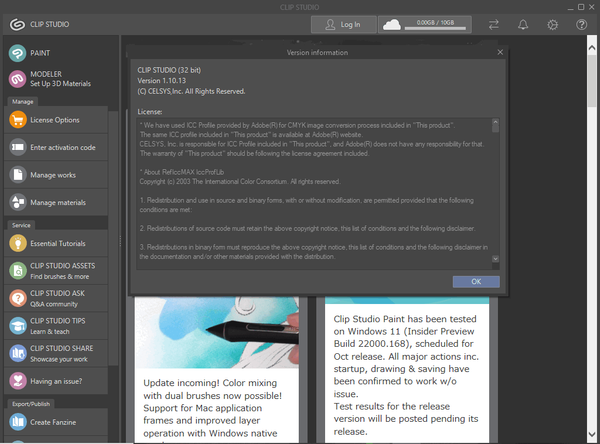Launch the PAINT application icon

click(18, 53)
